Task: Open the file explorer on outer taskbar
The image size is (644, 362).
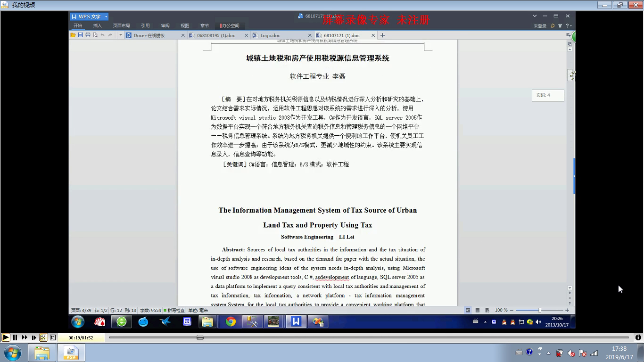Action: [x=42, y=353]
